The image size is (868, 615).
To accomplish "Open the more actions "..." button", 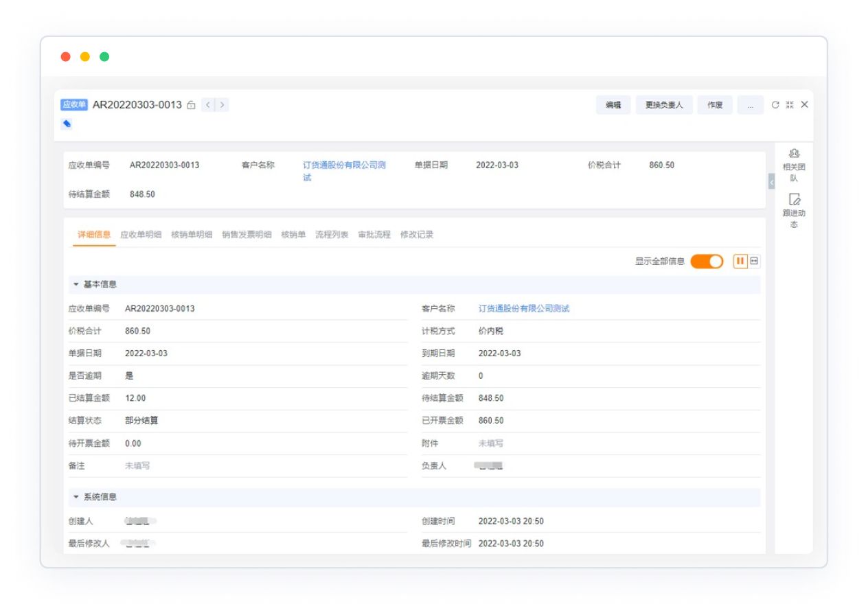I will 750,105.
